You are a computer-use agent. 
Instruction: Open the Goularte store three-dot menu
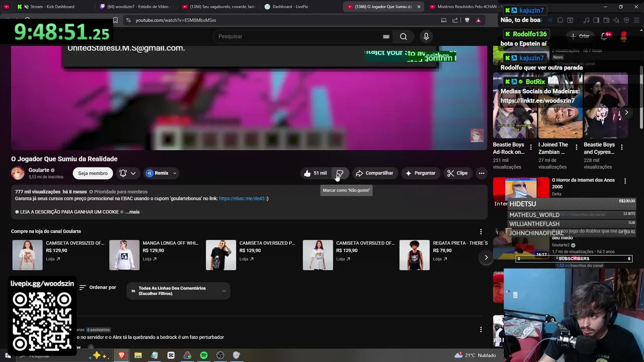pos(480,232)
